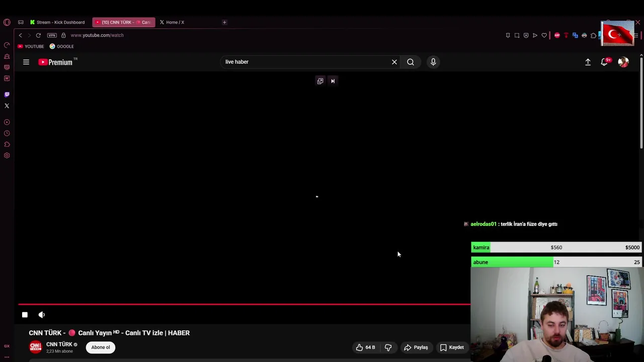The image size is (644, 362).
Task: Save the video with Kaydet button
Action: 452,347
